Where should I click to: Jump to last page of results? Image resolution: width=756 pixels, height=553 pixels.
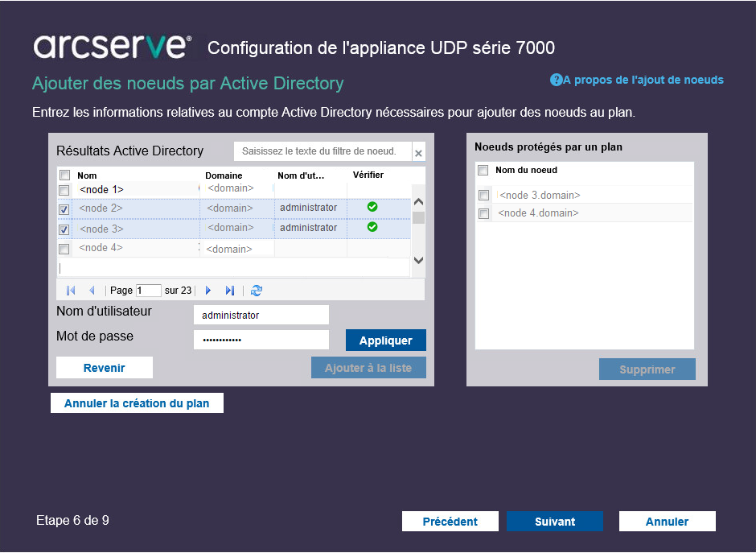coord(230,291)
